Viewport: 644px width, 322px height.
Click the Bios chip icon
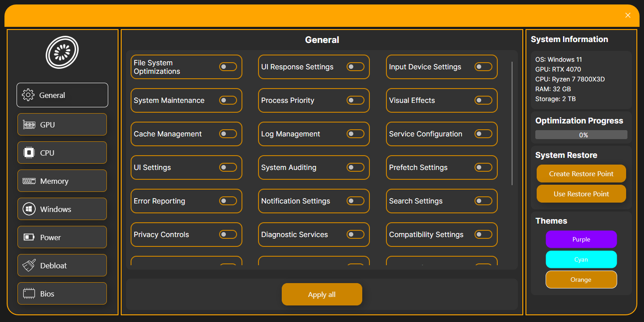29,294
